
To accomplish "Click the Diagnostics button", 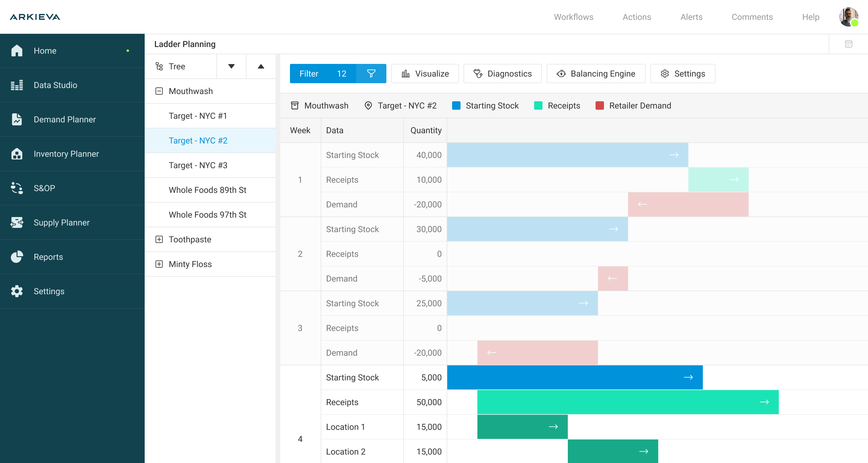I will coord(502,74).
